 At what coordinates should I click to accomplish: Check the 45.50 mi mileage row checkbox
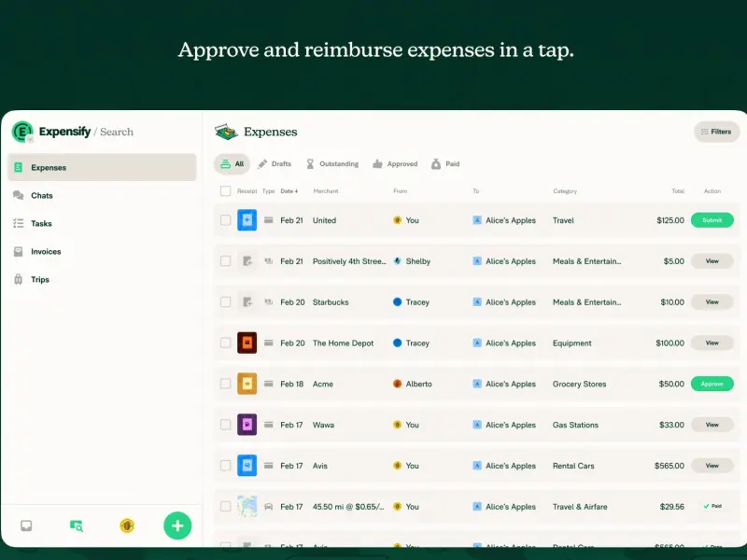point(225,507)
